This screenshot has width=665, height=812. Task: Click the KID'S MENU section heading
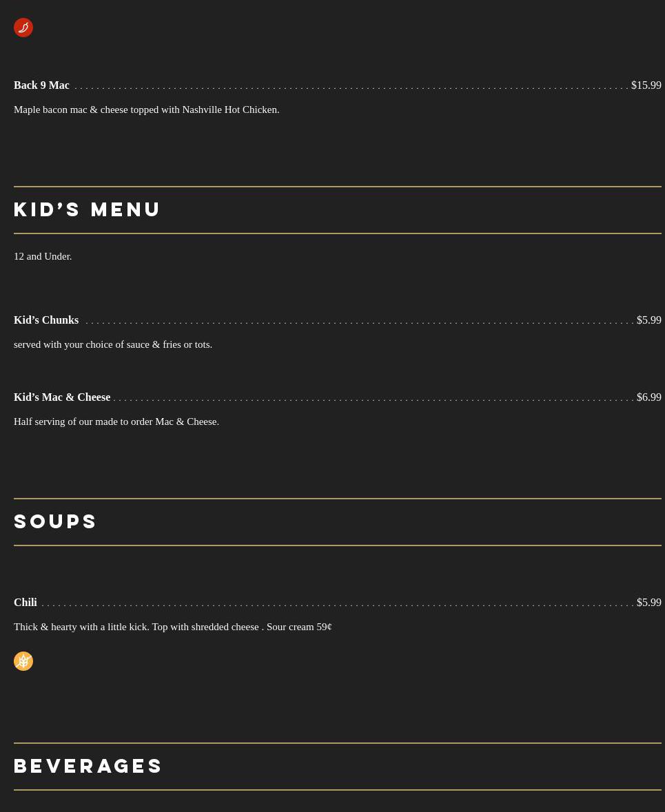[x=87, y=210]
